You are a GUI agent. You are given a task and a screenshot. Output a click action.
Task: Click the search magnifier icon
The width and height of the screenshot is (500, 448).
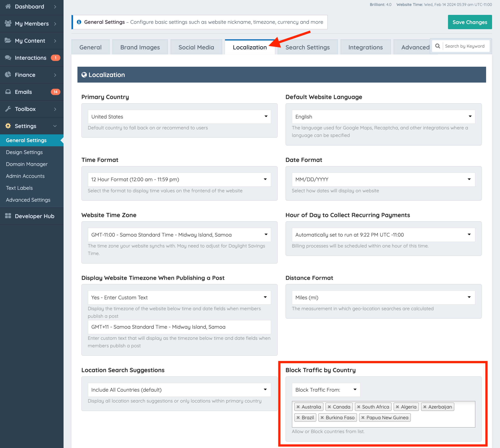pos(437,46)
